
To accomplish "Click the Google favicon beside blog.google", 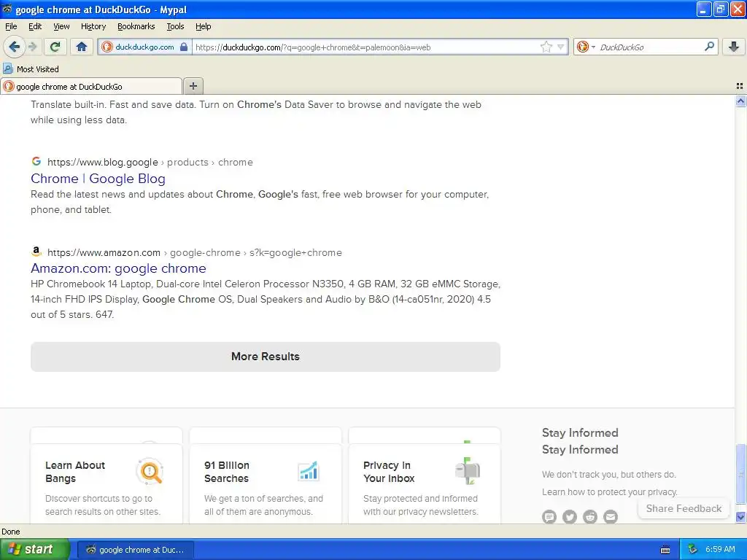I will click(x=36, y=161).
